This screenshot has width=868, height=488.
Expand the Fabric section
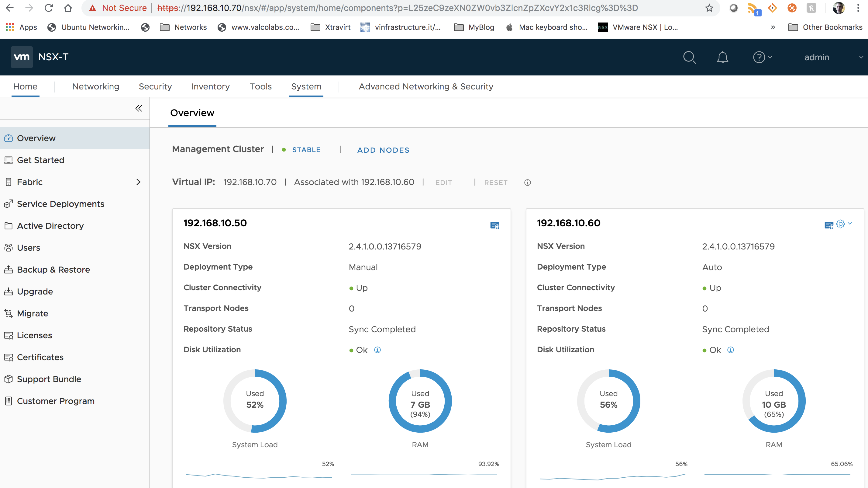click(x=138, y=182)
